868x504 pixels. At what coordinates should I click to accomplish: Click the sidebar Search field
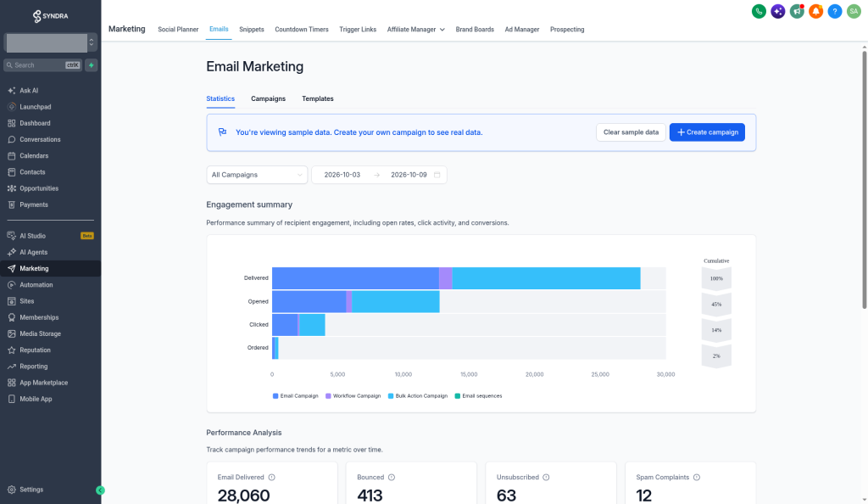[x=42, y=64]
